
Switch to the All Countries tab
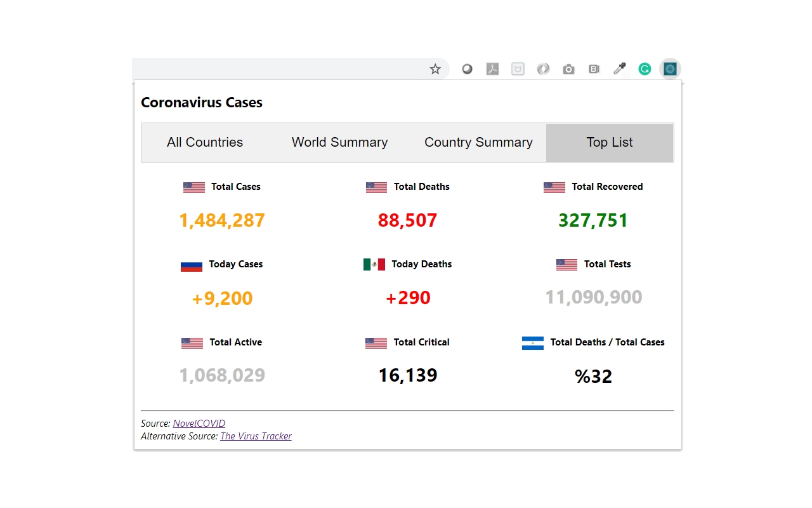[205, 142]
